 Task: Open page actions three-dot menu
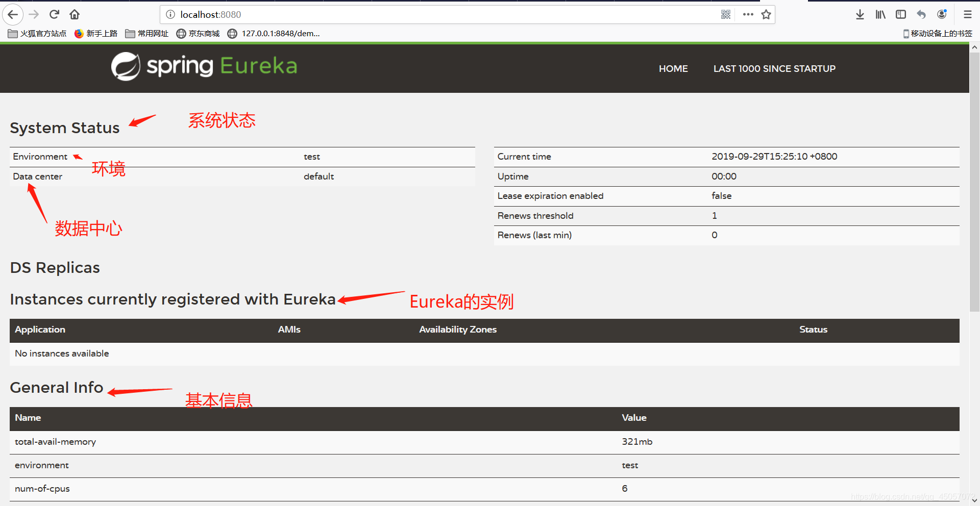point(748,14)
